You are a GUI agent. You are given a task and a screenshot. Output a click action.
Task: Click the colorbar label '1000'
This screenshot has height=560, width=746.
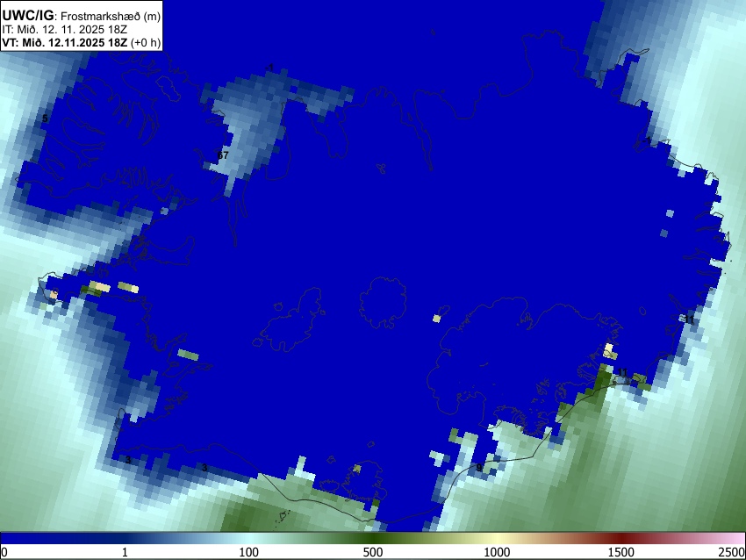(497, 552)
